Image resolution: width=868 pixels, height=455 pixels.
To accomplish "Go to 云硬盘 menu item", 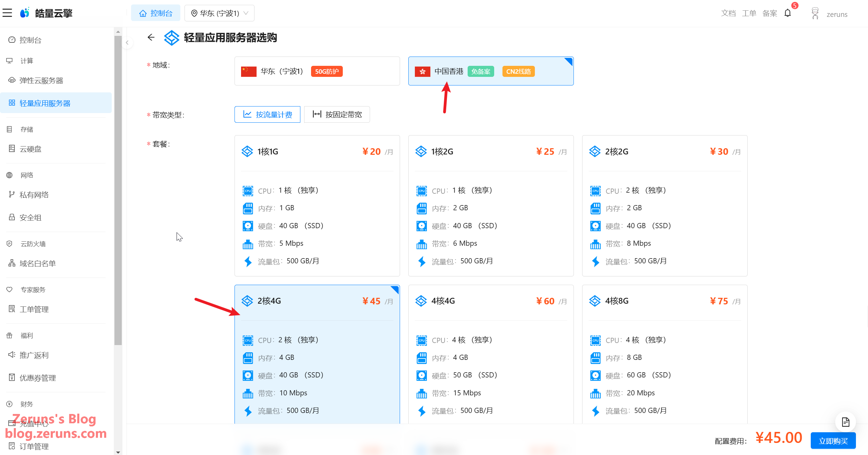I will [30, 149].
